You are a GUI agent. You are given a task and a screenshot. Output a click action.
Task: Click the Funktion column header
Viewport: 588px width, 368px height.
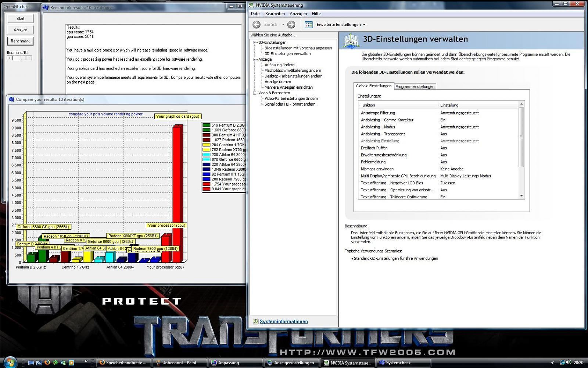coord(398,105)
